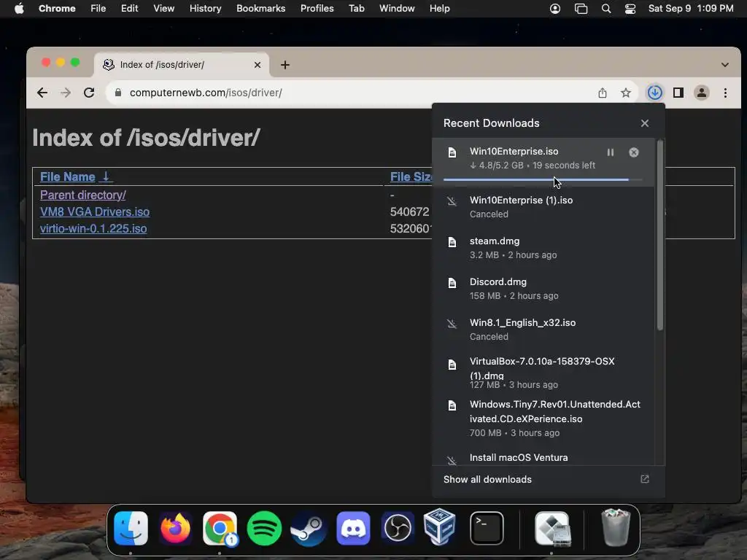This screenshot has height=560, width=747.
Task: Open the Parent directory link
Action: click(83, 195)
